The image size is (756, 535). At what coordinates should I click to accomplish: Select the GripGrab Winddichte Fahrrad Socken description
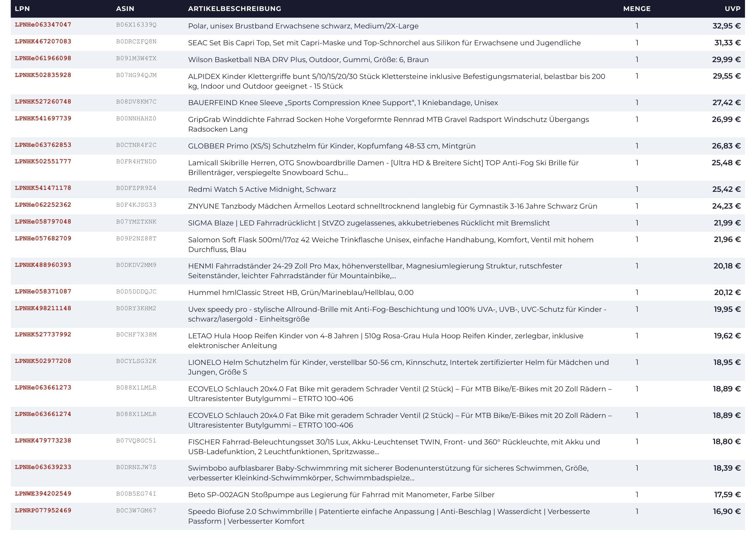coord(389,124)
